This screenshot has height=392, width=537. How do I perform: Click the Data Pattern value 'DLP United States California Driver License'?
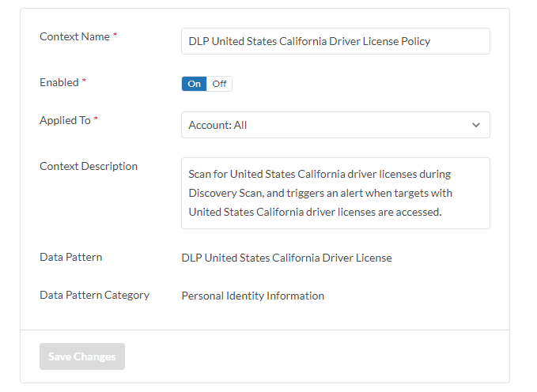[x=286, y=258]
